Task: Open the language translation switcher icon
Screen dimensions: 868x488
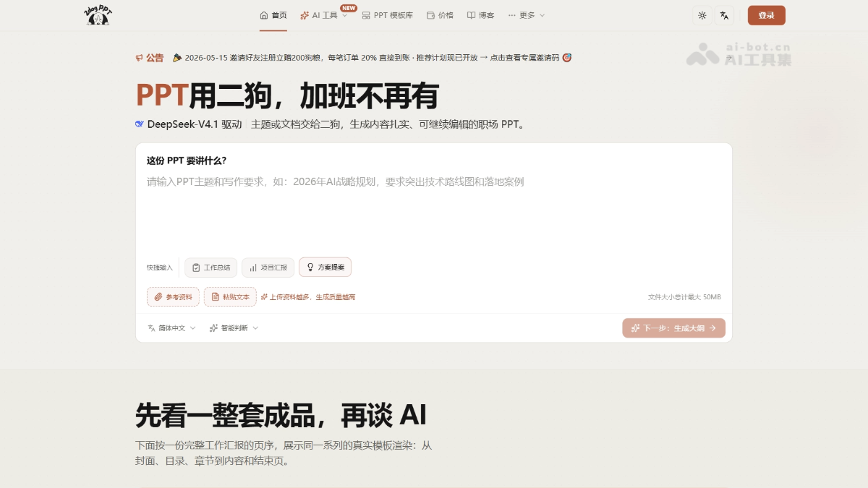Action: [x=725, y=15]
